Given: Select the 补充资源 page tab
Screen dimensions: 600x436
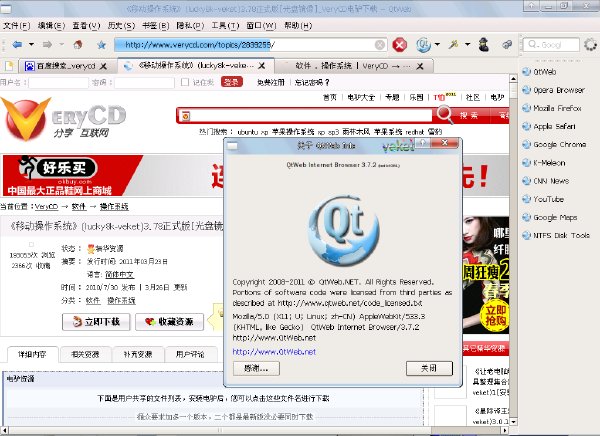Looking at the screenshot, I should tap(138, 354).
